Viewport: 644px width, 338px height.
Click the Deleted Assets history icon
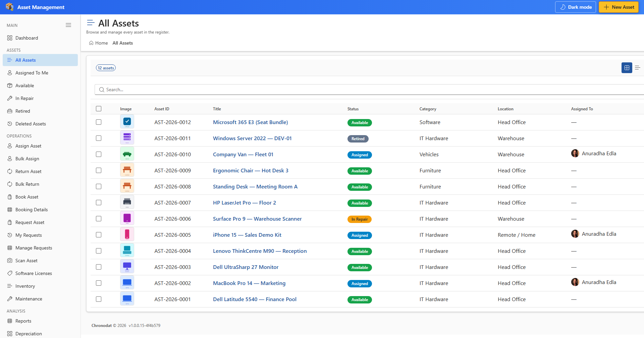pyautogui.click(x=10, y=124)
